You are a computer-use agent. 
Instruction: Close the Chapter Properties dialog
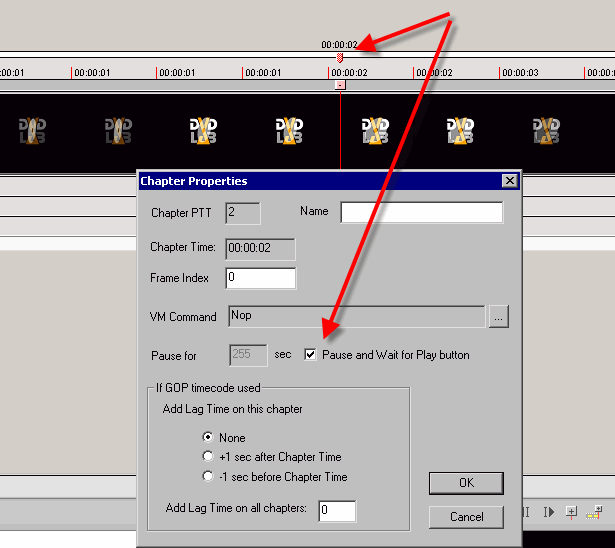pos(509,181)
